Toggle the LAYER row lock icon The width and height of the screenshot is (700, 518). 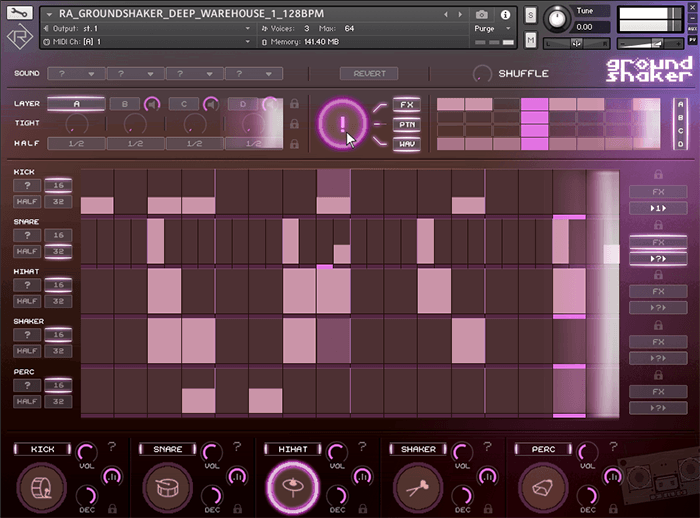(294, 104)
